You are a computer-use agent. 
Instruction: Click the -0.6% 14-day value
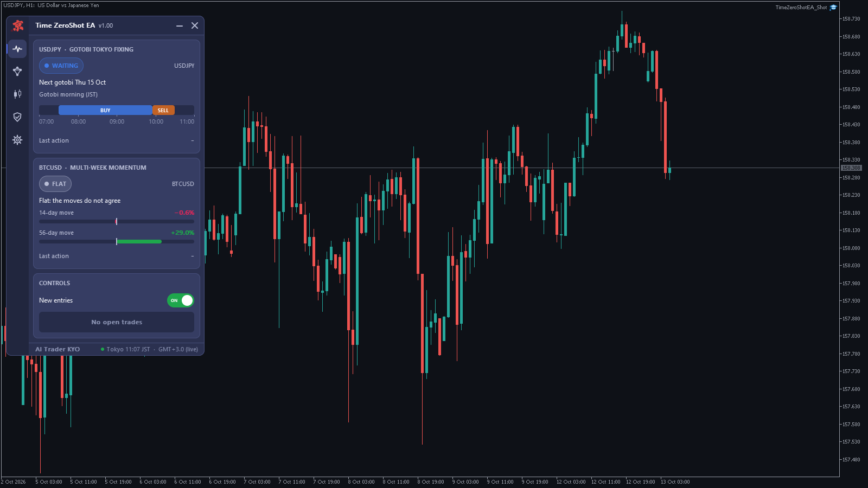coord(184,213)
